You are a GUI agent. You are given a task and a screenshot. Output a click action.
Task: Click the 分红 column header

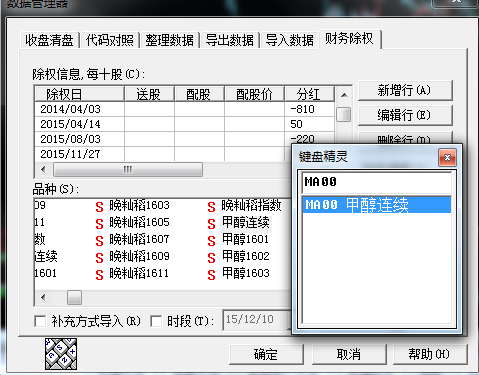[x=309, y=94]
